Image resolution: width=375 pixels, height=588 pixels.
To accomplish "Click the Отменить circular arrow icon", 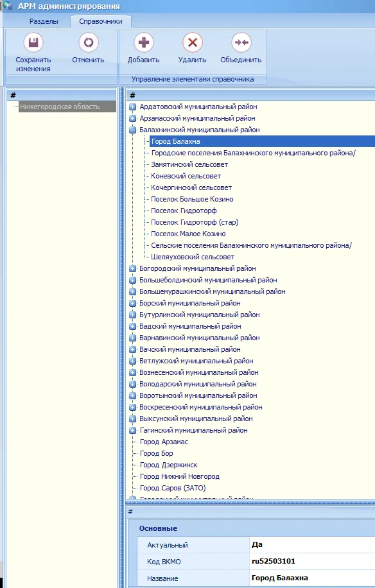I will (89, 42).
